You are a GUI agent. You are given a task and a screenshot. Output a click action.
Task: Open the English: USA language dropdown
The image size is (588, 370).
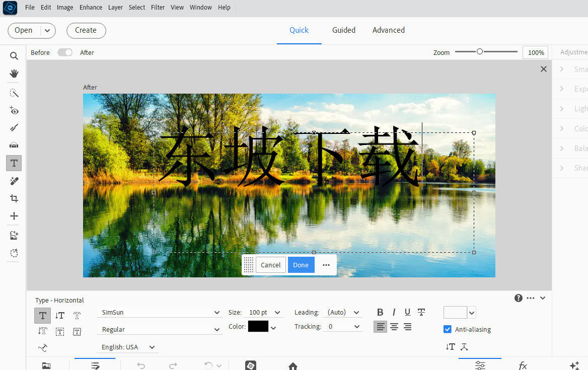pos(152,347)
